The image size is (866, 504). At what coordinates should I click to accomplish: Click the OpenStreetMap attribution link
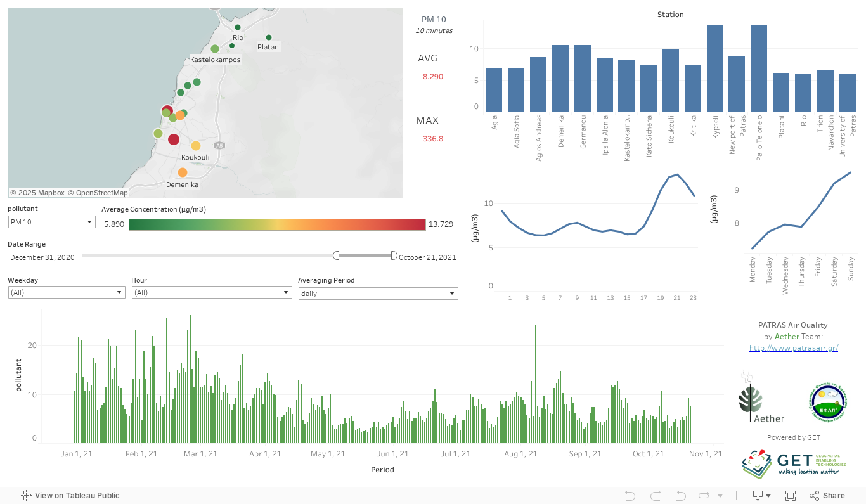point(98,193)
